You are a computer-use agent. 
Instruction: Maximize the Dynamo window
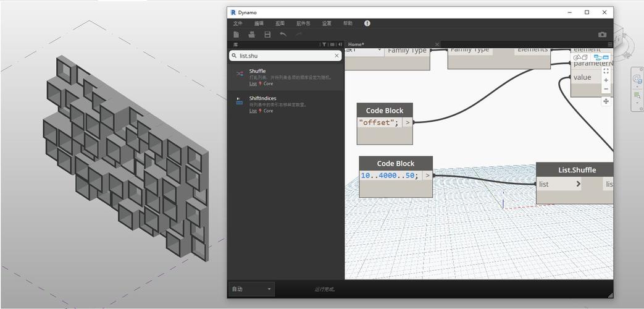(x=587, y=12)
